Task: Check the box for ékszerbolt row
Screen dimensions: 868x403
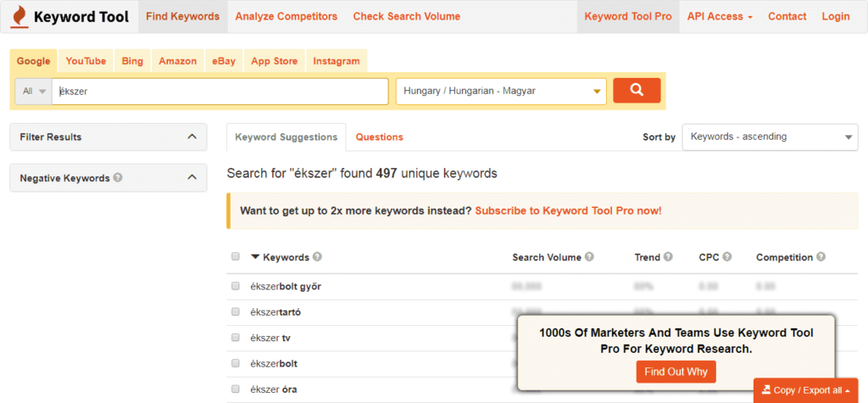Action: [236, 364]
